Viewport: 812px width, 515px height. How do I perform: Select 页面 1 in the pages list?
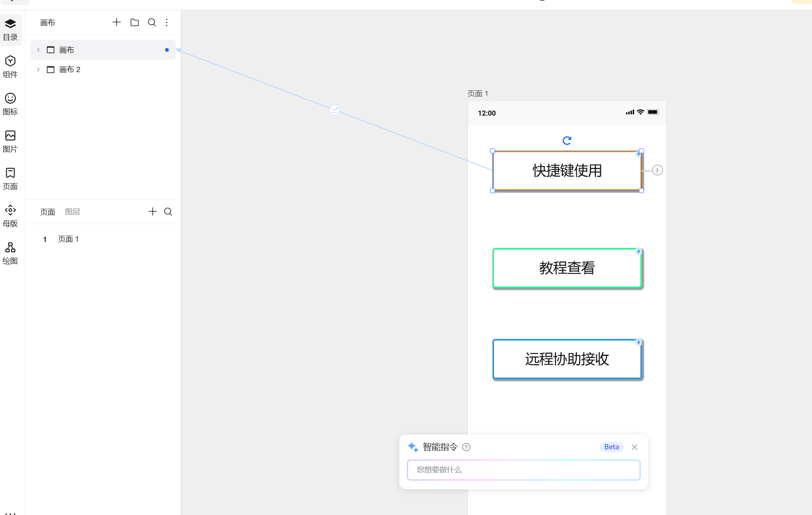[x=68, y=239]
